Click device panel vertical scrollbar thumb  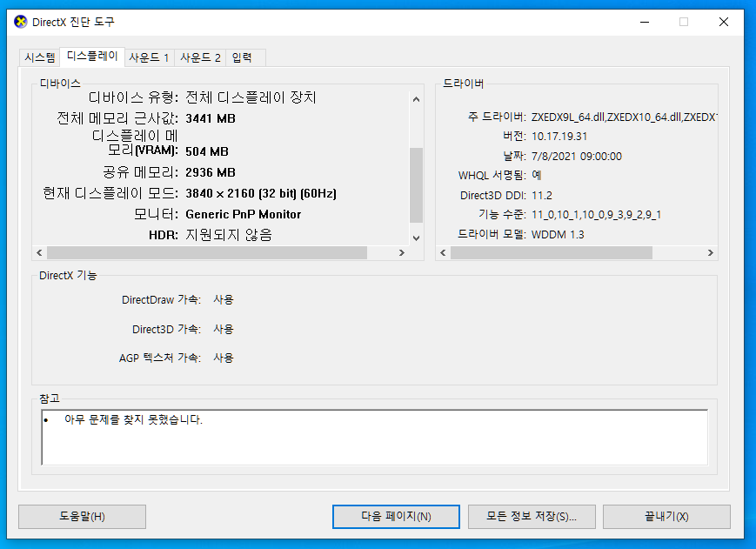pyautogui.click(x=416, y=185)
